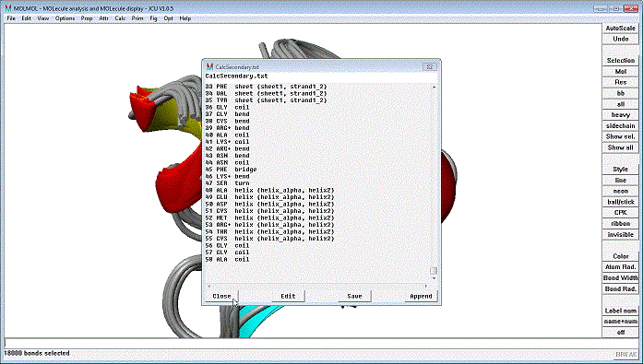
Task: Click the '48 ALA helix' row
Action: (x=269, y=191)
